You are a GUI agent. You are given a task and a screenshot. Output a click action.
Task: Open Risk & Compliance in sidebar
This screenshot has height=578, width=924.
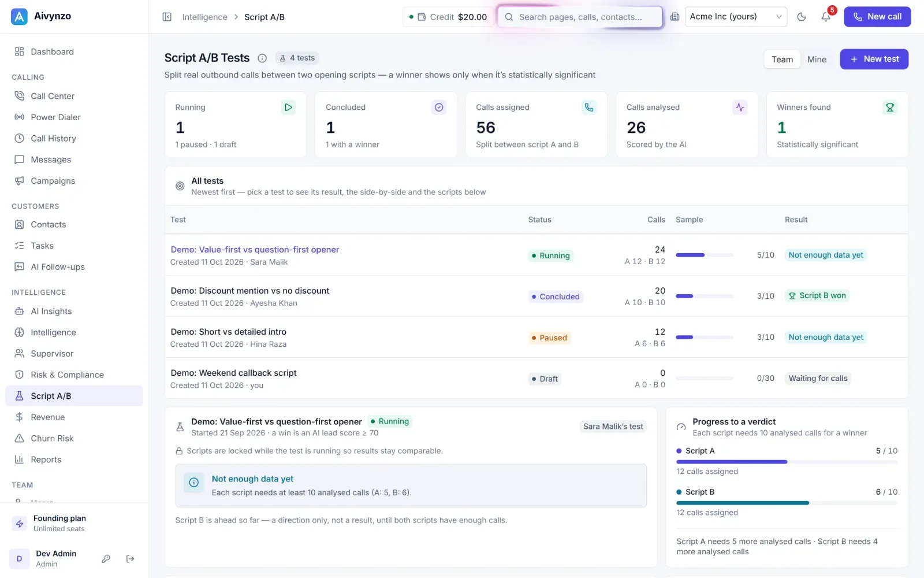pos(74,375)
